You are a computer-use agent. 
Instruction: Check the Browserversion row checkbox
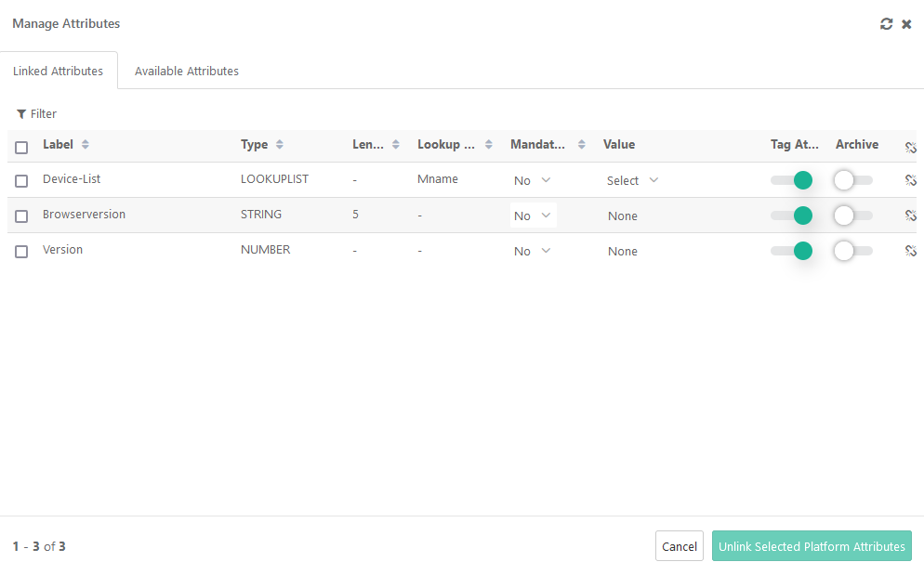pyautogui.click(x=22, y=216)
